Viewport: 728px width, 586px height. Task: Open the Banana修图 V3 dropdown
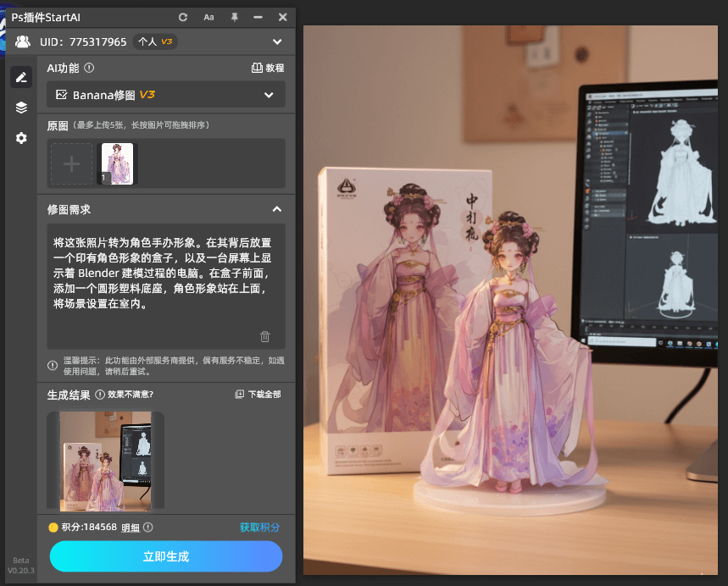pyautogui.click(x=165, y=96)
